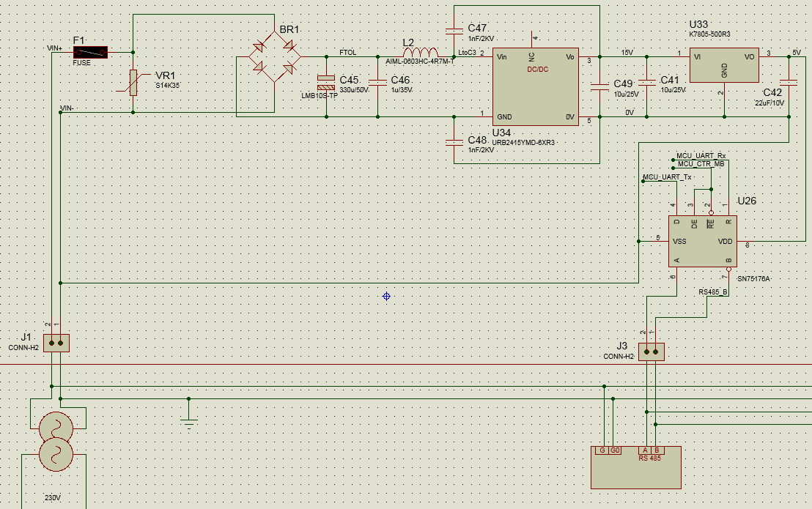Click the URB2415YMD-6XR3 part value
Viewport: 812px width, 509px height.
(523, 143)
